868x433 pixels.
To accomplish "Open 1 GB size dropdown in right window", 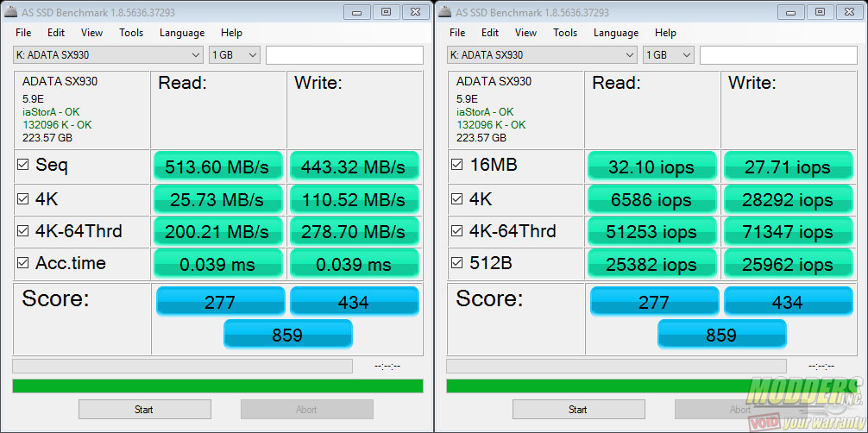I will pos(668,55).
